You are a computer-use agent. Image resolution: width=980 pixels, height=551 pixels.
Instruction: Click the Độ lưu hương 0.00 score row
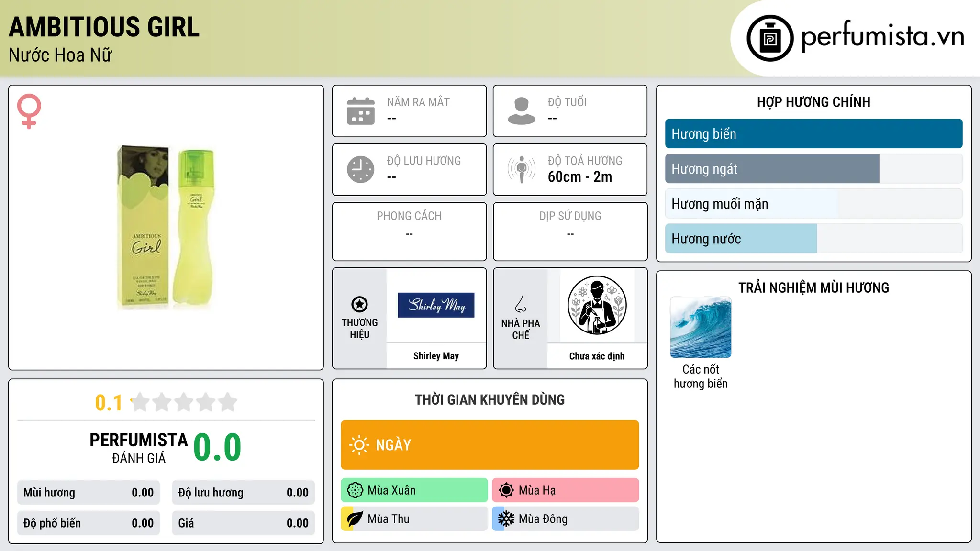tap(243, 493)
